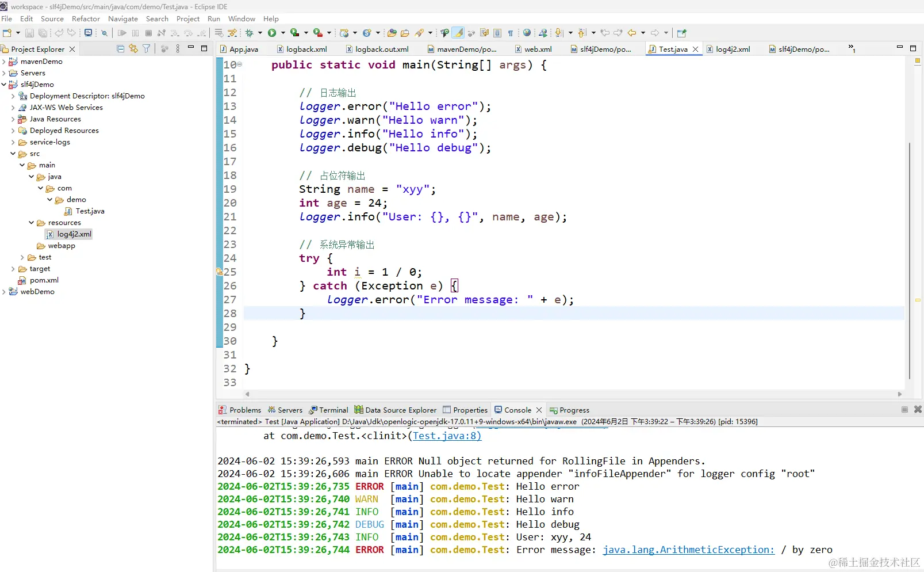The width and height of the screenshot is (924, 572).
Task: Open the Back history dropdown arrow
Action: click(643, 33)
